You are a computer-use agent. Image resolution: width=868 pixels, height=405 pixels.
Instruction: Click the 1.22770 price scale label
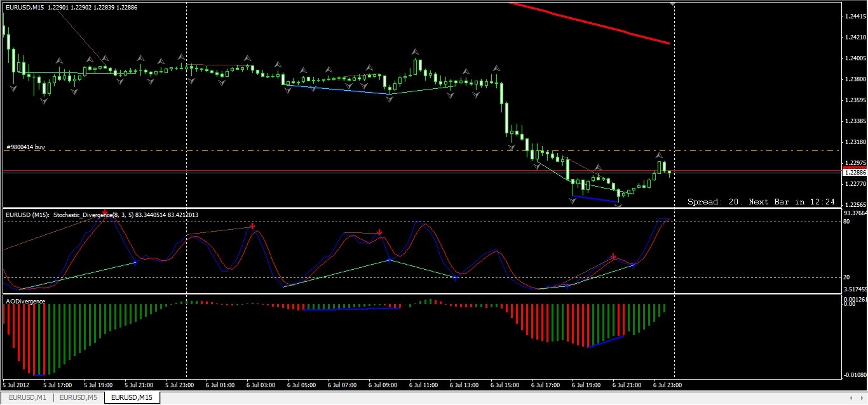(855, 184)
